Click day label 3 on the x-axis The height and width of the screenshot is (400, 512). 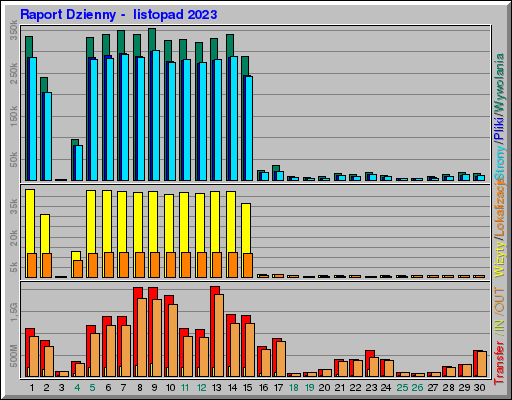click(62, 388)
